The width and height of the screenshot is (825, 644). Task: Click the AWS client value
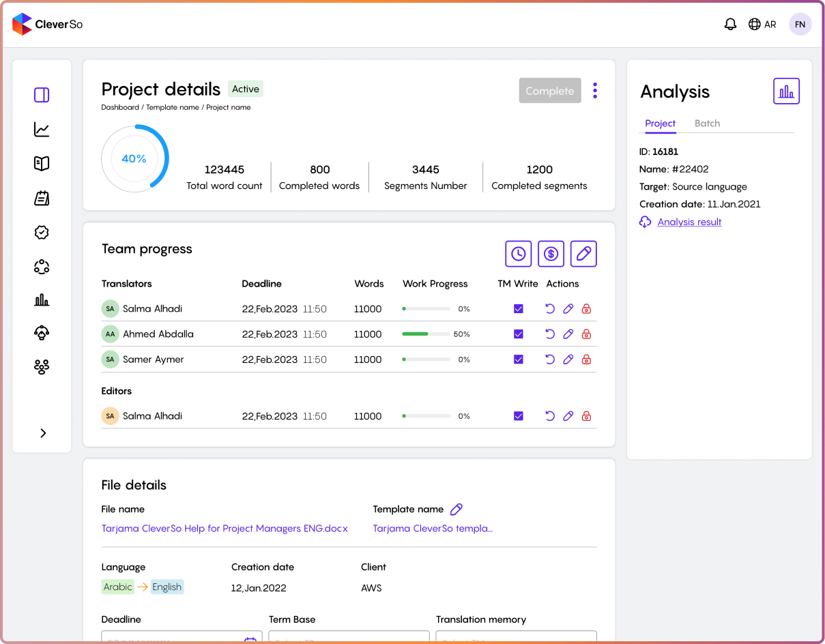pos(371,588)
